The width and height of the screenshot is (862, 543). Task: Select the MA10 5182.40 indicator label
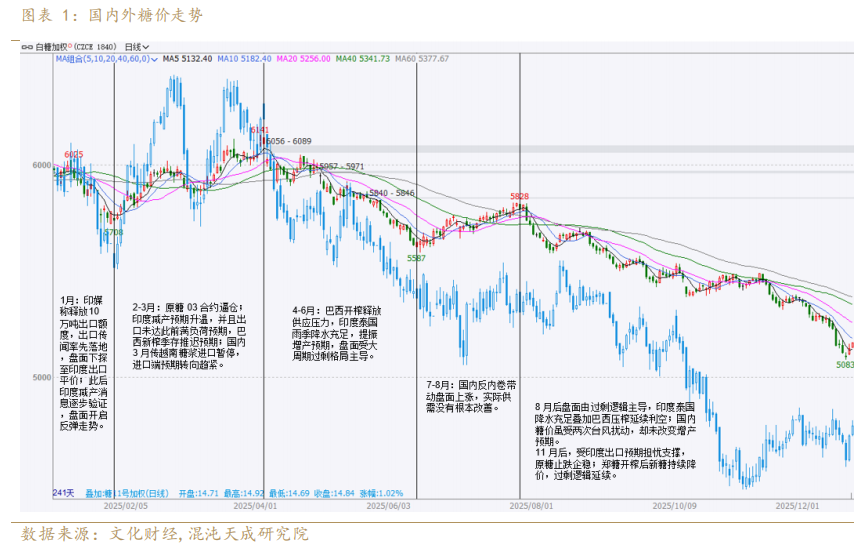click(x=247, y=59)
